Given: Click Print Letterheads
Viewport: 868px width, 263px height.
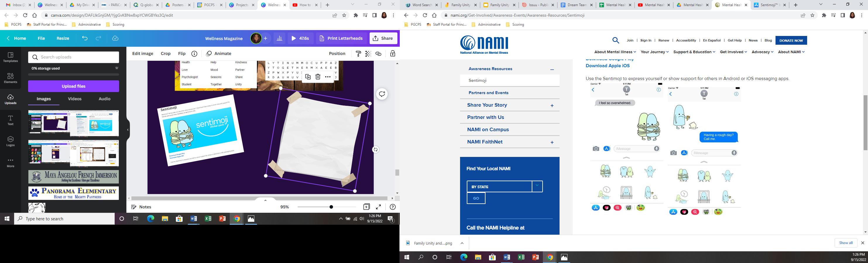Looking at the screenshot, I should click(x=341, y=38).
